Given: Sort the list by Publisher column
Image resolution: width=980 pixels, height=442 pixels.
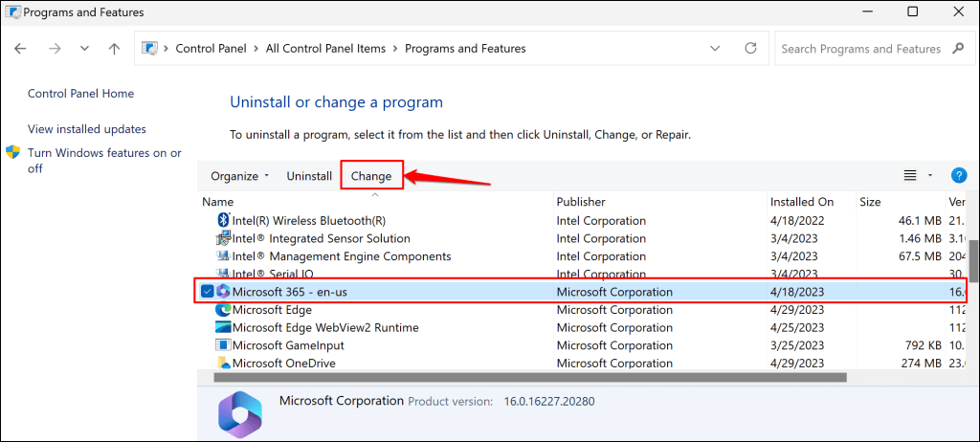Looking at the screenshot, I should tap(581, 202).
